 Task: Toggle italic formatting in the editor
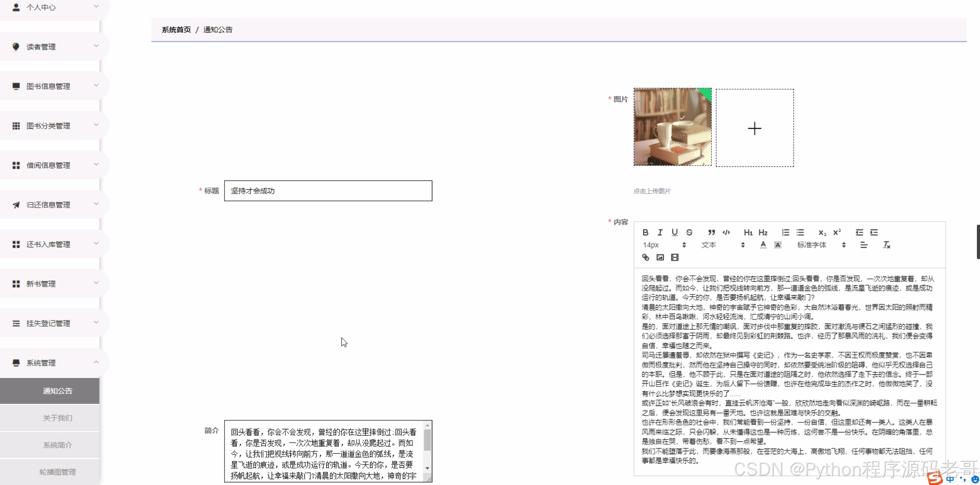coord(660,232)
